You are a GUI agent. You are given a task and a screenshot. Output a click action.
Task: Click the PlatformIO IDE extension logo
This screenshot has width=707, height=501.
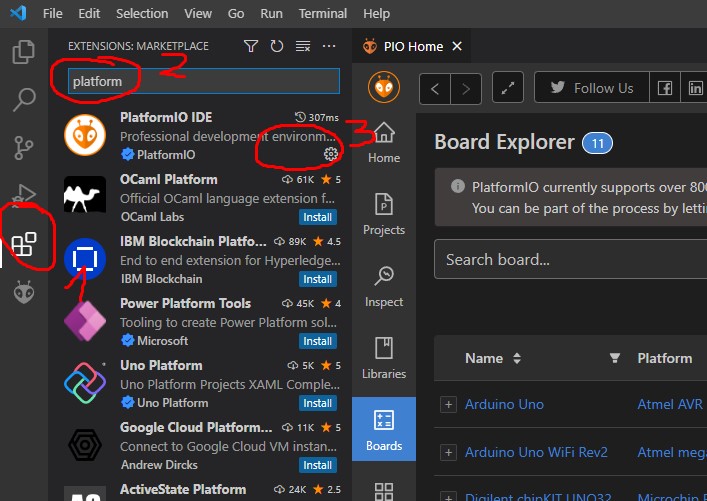[85, 135]
